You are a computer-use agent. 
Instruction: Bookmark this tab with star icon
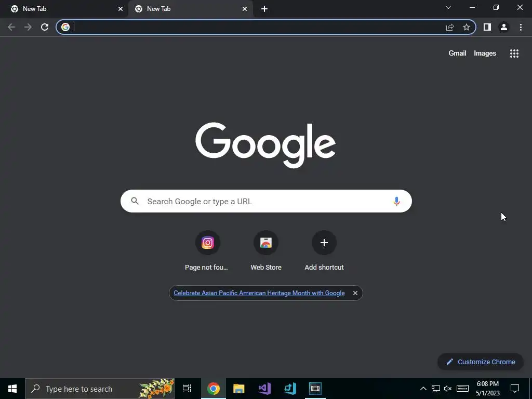pyautogui.click(x=467, y=27)
